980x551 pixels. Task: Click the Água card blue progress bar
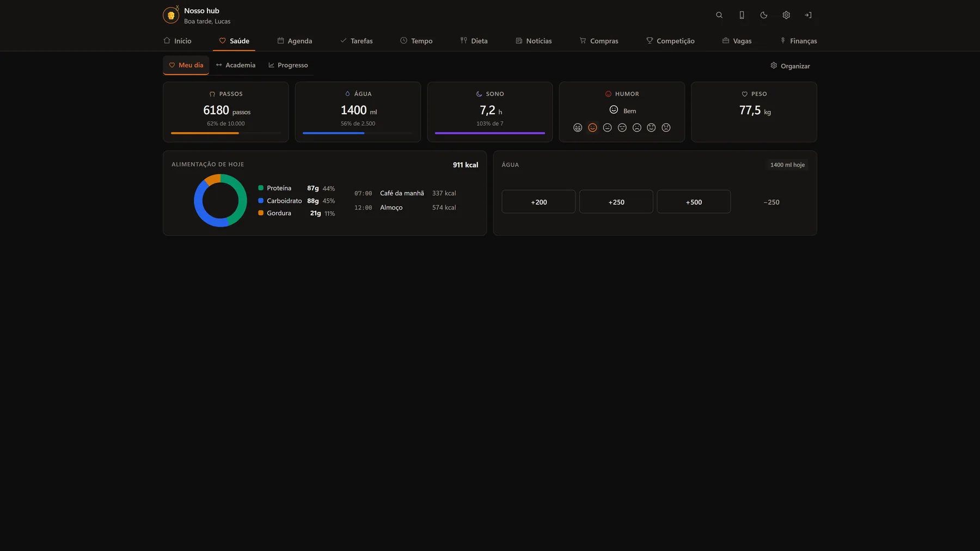pyautogui.click(x=358, y=133)
